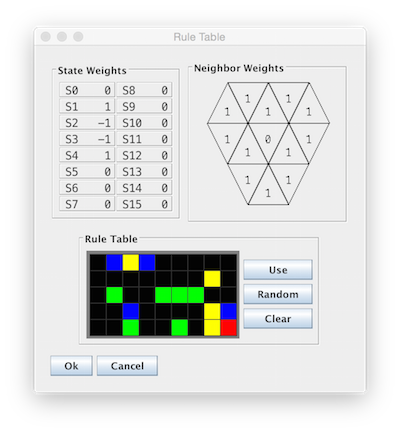This screenshot has height=433, width=400.
Task: Generate a Random rule table
Action: tap(278, 294)
